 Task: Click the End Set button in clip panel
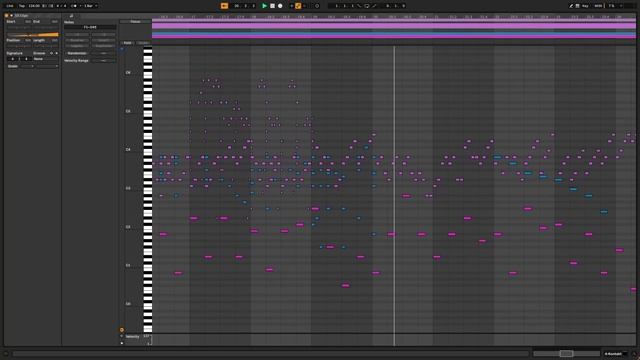coord(54,22)
